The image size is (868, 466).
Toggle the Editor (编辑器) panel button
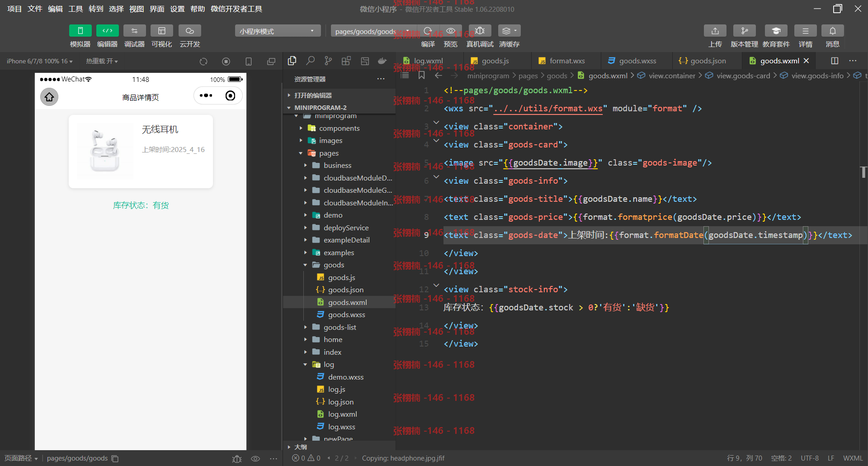pos(107,31)
